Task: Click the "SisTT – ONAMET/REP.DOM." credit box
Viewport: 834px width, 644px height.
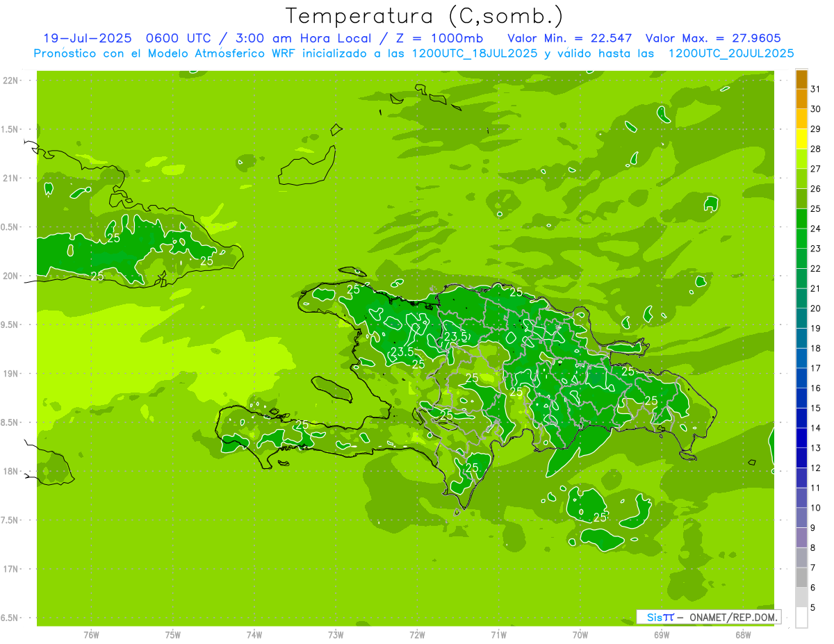Action: (x=709, y=617)
